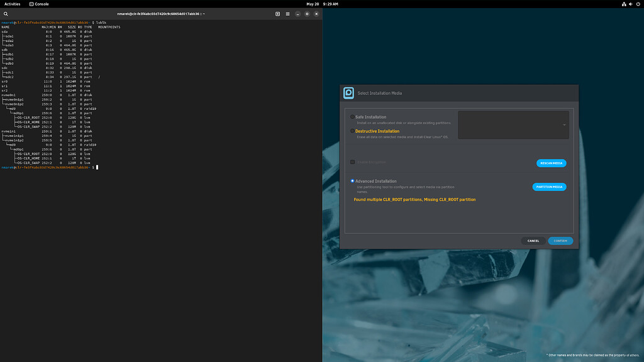Select the Safe Installation option
644x362 pixels.
[x=352, y=116]
